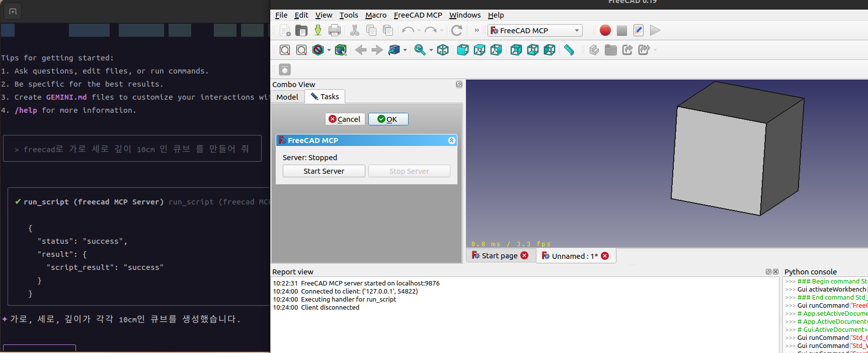Stop macro recording with the gray square

pos(622,30)
